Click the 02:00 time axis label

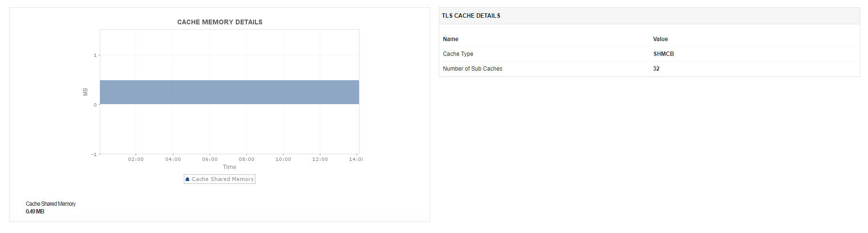point(136,159)
